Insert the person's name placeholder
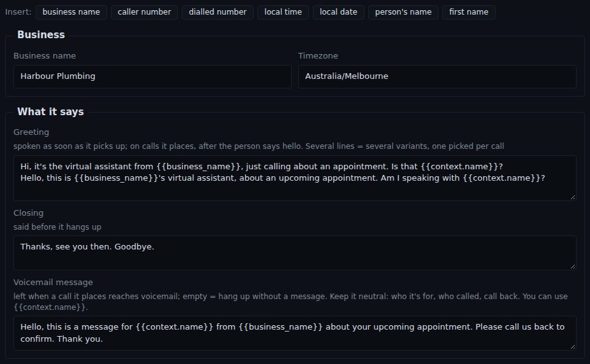The width and height of the screenshot is (590, 364). 403,12
